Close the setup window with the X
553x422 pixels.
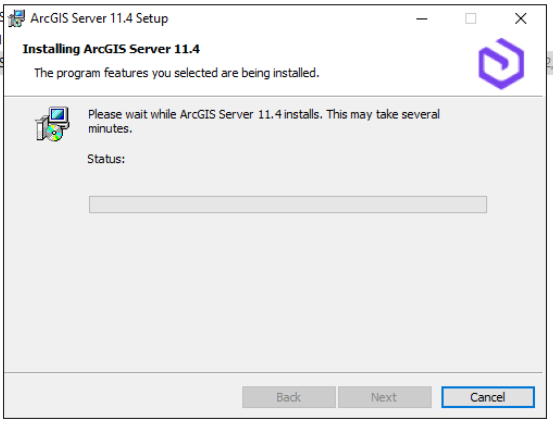pyautogui.click(x=521, y=19)
